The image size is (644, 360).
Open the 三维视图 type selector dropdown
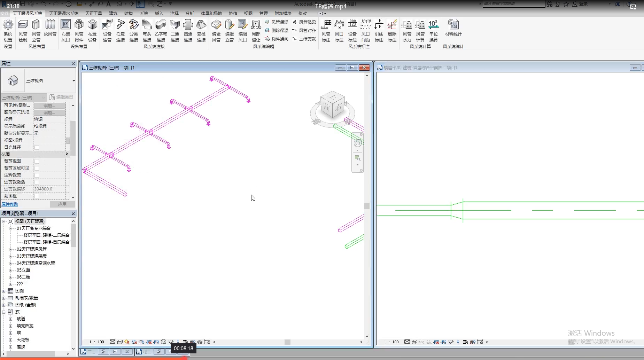73,81
